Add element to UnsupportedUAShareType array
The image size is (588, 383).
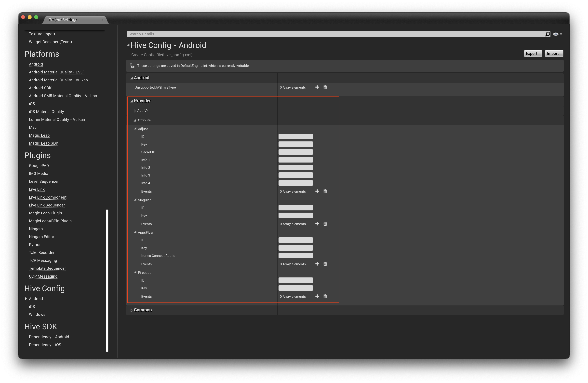(x=317, y=87)
